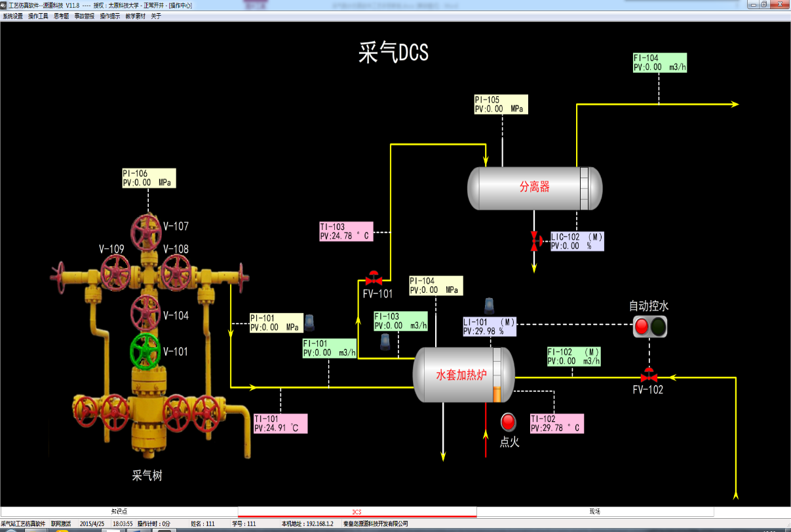The width and height of the screenshot is (791, 532).
Task: Click the V-108 valve handwheel
Action: pos(175,271)
